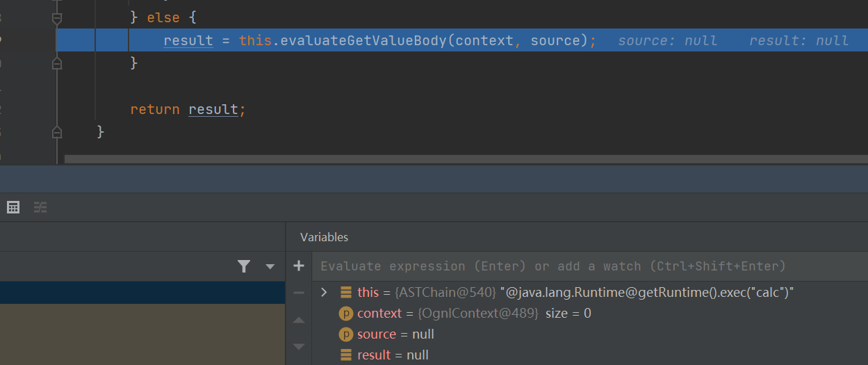The image size is (868, 365).
Task: Click the frames filter funnel icon
Action: 244,266
